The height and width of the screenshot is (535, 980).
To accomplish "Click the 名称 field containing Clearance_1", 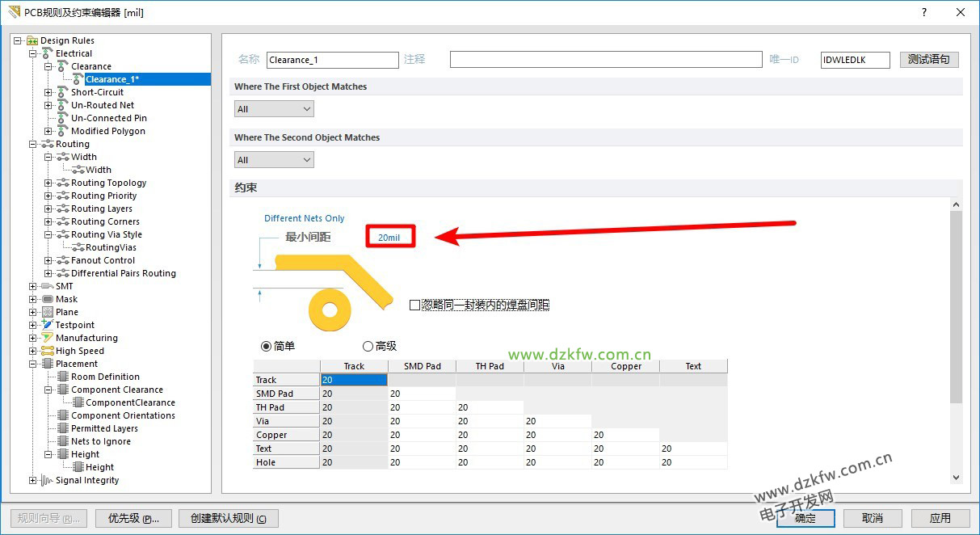I will (x=332, y=60).
